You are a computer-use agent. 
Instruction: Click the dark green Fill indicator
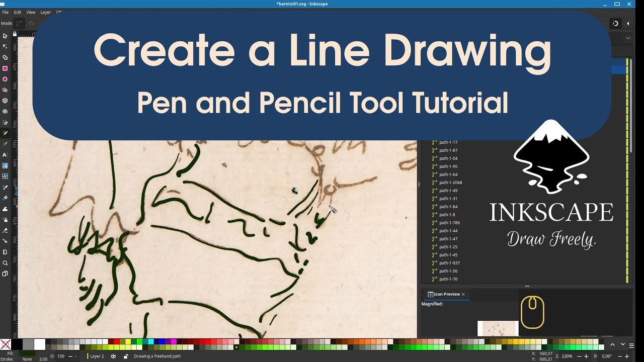tap(27, 353)
